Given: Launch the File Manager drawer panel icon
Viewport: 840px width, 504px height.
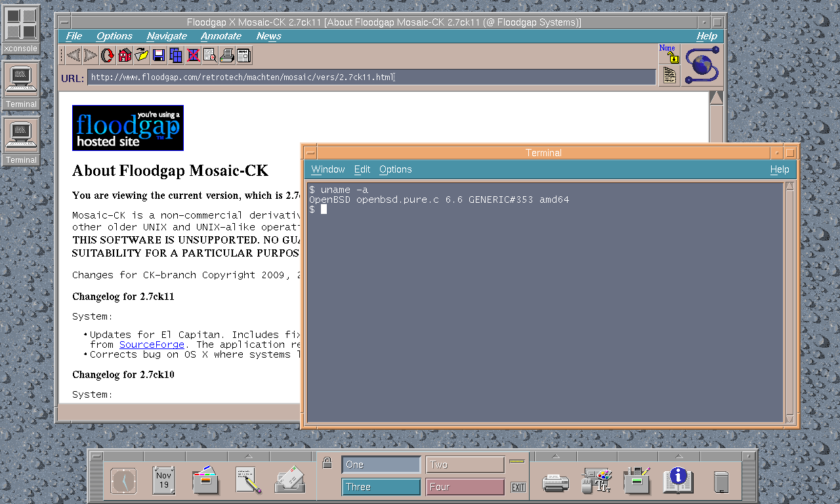Looking at the screenshot, I should tap(206, 481).
